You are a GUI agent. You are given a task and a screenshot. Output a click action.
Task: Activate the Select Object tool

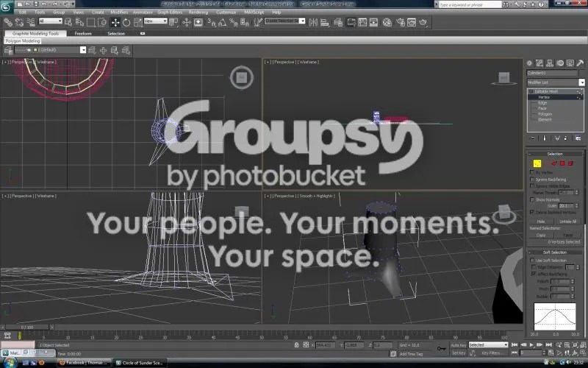tap(68, 23)
